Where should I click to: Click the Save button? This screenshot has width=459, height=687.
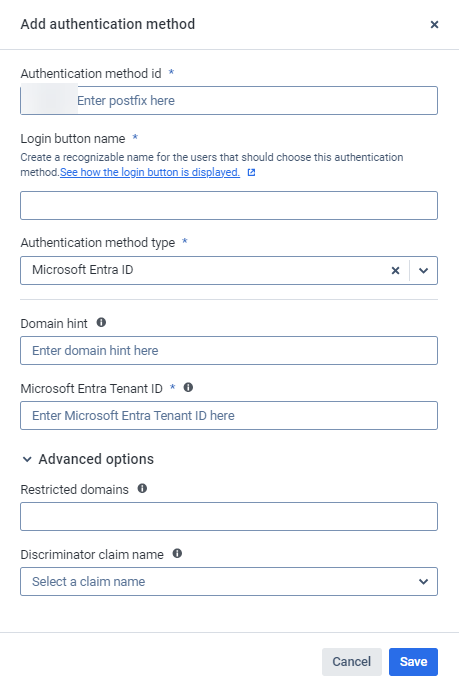pyautogui.click(x=413, y=662)
